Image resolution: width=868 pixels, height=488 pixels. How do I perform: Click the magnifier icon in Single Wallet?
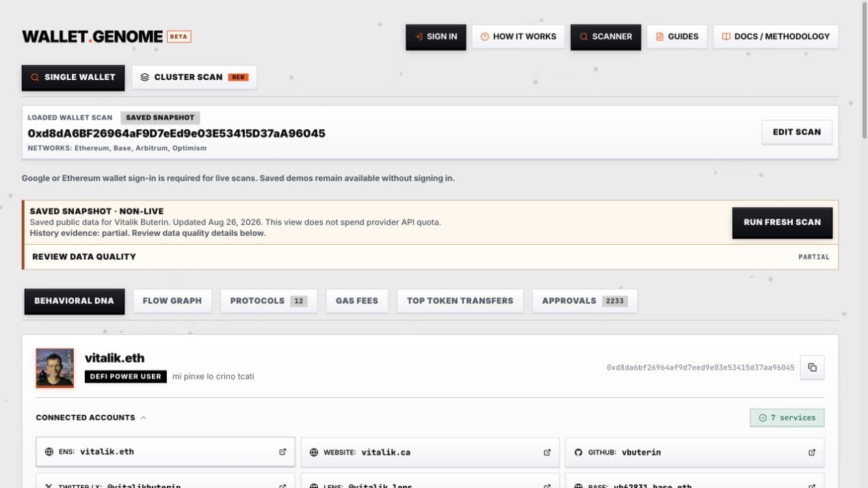click(x=35, y=77)
